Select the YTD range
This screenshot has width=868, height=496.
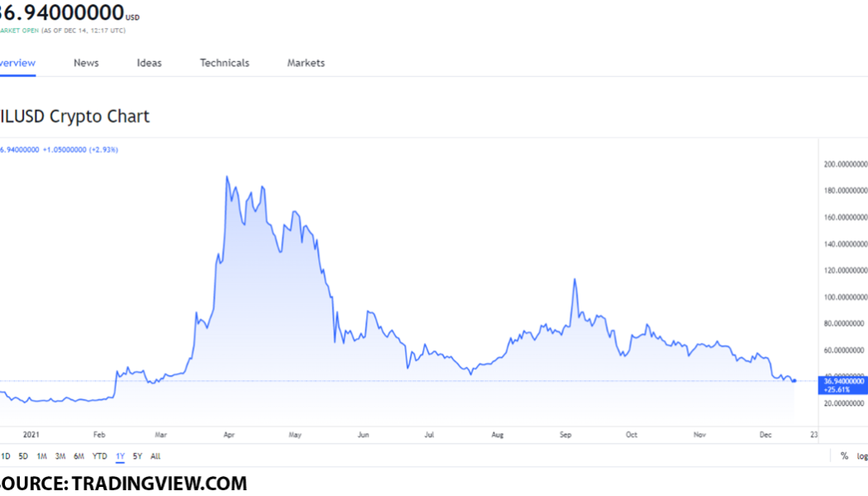[100, 455]
